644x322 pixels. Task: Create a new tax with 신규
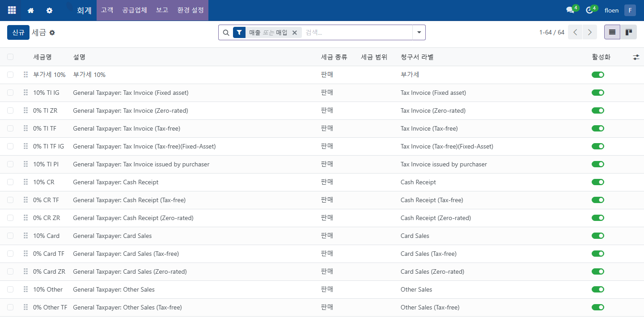click(x=18, y=33)
